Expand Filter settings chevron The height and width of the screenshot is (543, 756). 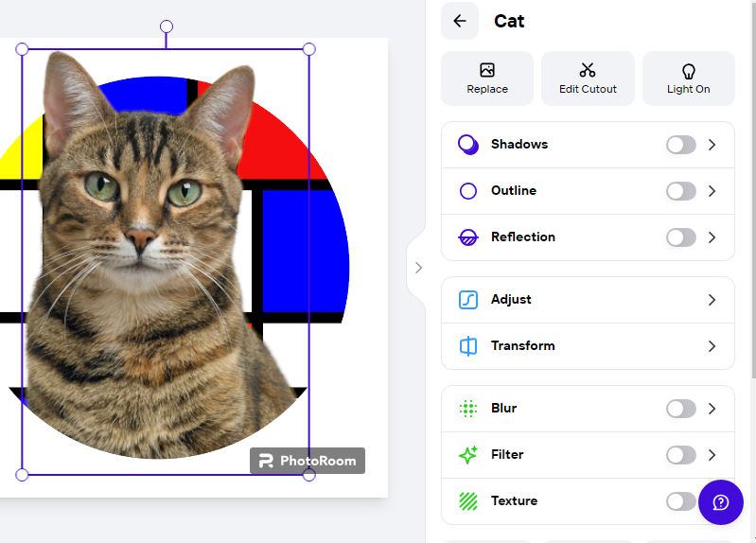[712, 455]
